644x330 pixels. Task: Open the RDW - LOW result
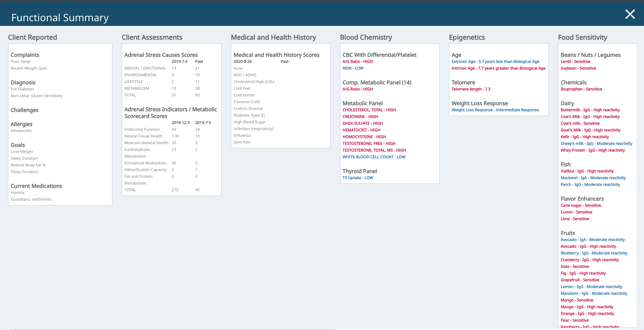353,68
